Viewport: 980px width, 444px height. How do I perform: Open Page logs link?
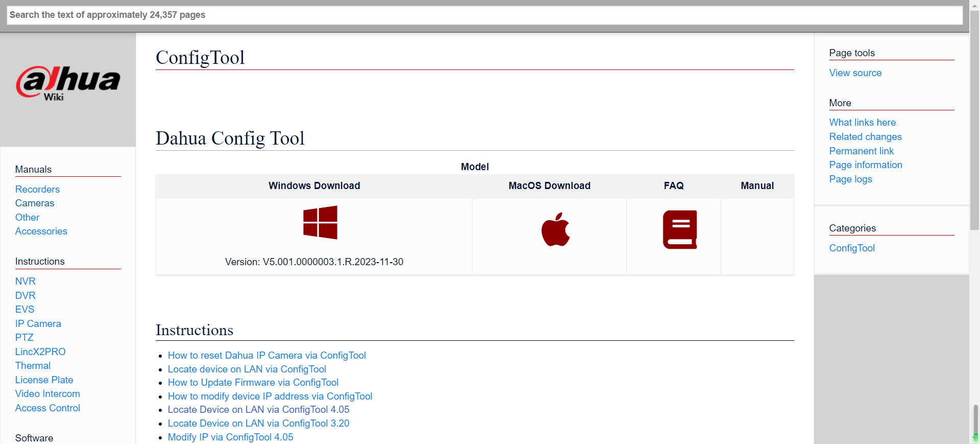click(851, 179)
